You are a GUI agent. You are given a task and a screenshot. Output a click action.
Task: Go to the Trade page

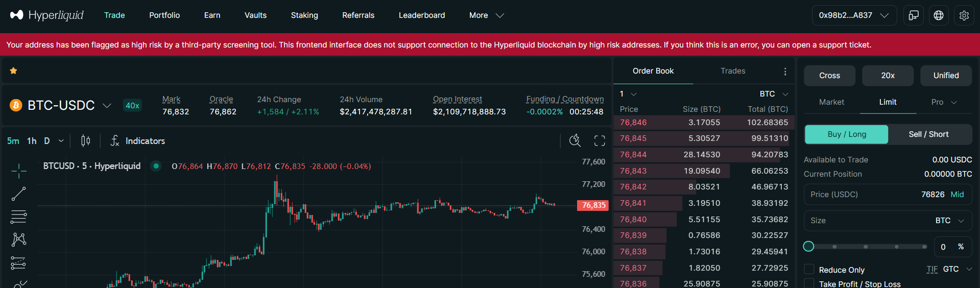114,15
